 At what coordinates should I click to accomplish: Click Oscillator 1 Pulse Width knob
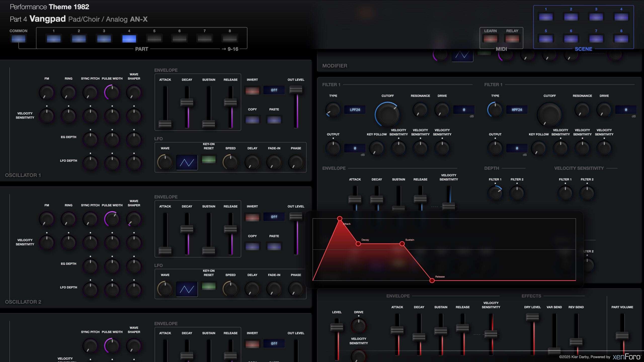[x=112, y=93]
